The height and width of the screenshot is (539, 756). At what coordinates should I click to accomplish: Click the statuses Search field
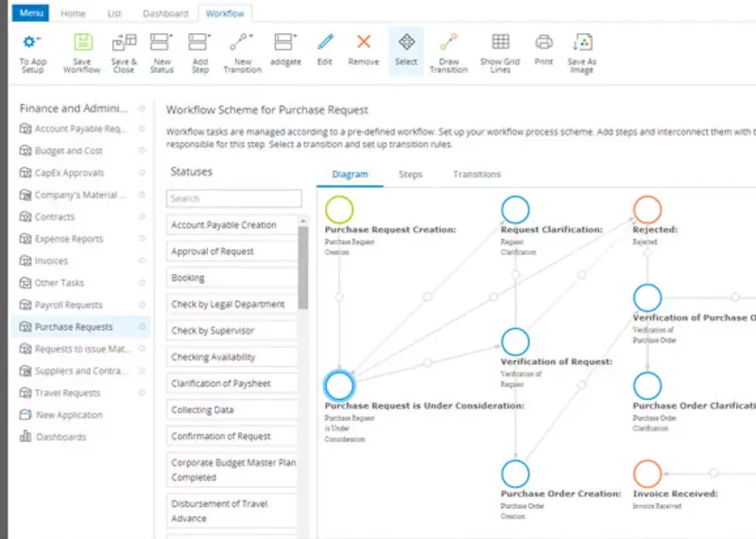(233, 199)
